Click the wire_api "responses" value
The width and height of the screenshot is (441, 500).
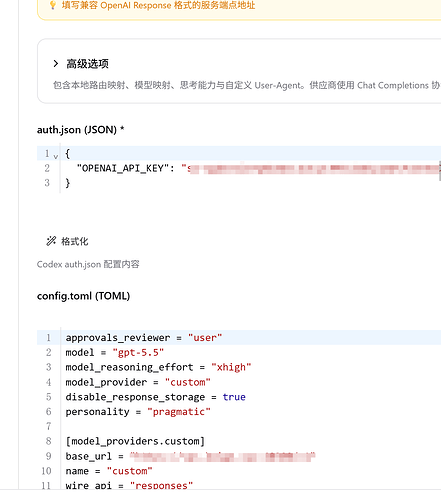(x=161, y=485)
